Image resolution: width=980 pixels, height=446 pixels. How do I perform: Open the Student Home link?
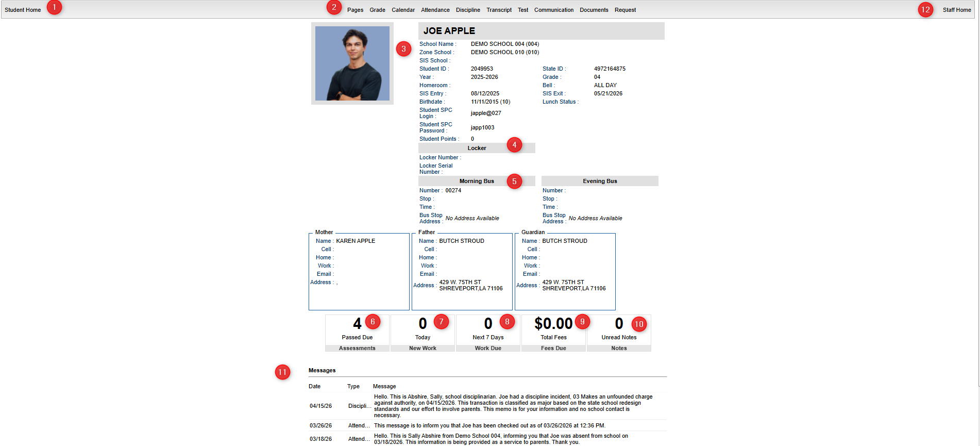click(x=23, y=10)
